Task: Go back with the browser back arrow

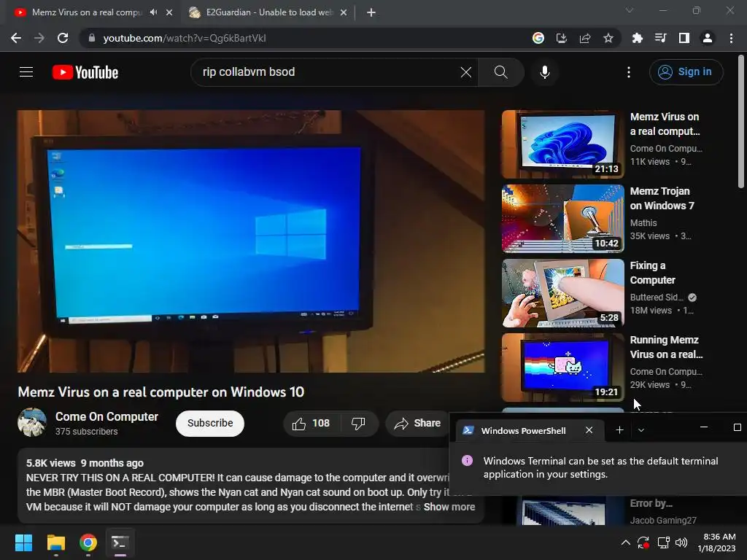Action: click(x=16, y=38)
